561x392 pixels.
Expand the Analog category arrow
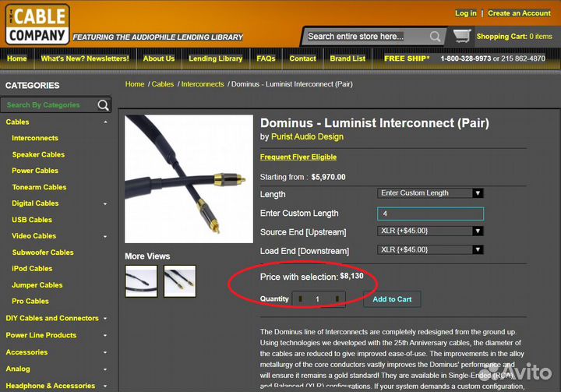click(105, 369)
